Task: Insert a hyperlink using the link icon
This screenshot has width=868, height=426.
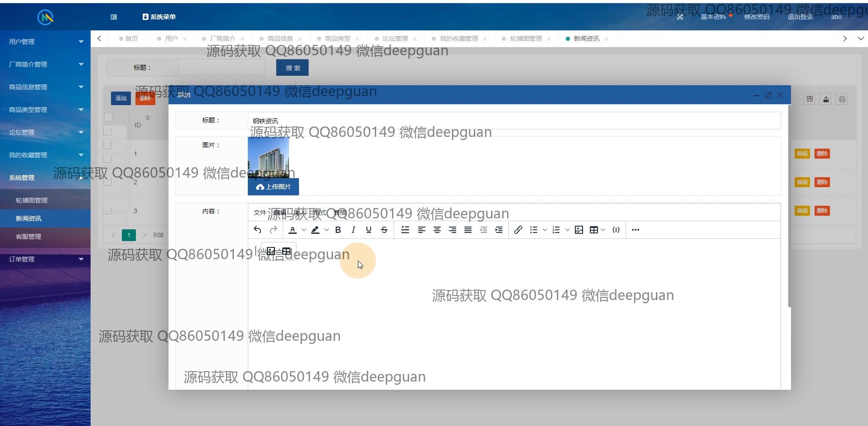Action: 518,230
